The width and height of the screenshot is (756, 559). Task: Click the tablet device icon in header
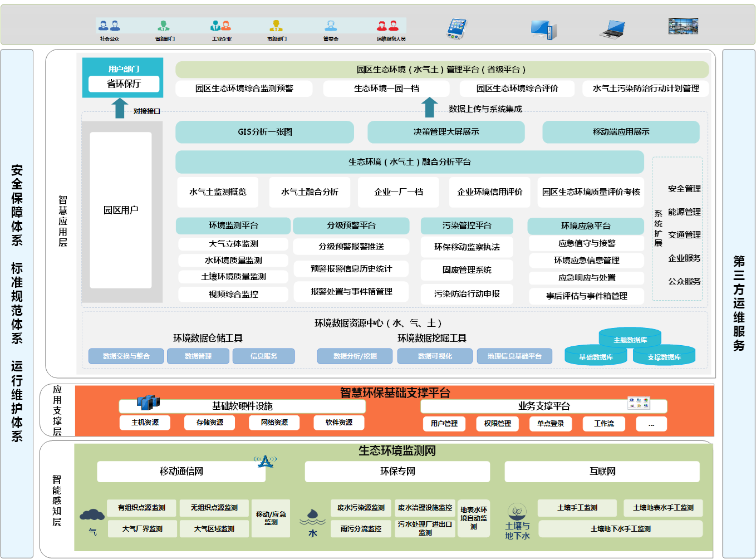pyautogui.click(x=457, y=28)
